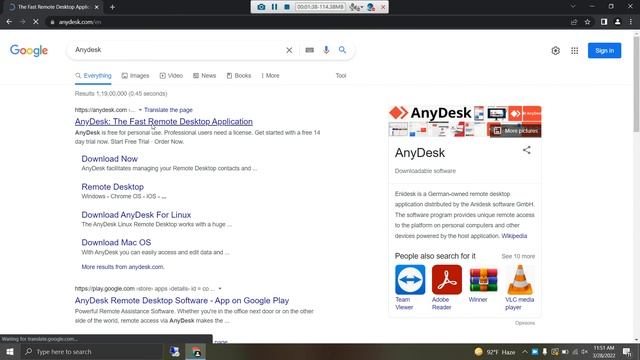Image resolution: width=640 pixels, height=360 pixels.
Task: Clear the Anydesk search text
Action: (x=289, y=50)
